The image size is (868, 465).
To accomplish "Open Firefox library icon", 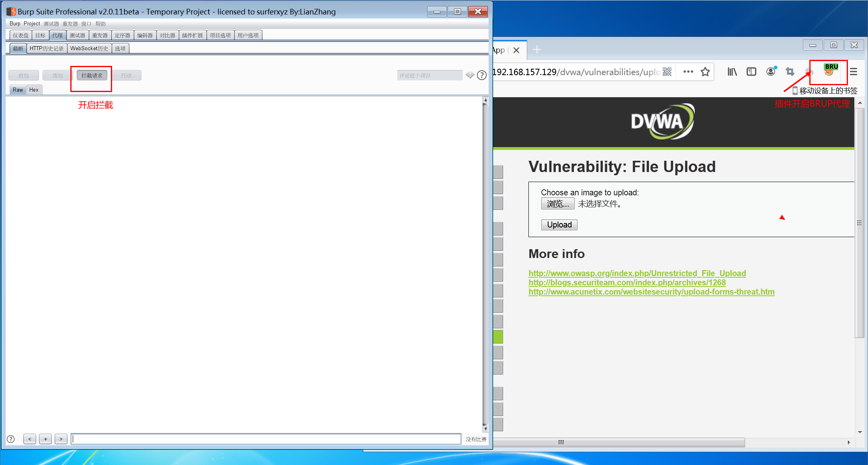I will (x=732, y=72).
